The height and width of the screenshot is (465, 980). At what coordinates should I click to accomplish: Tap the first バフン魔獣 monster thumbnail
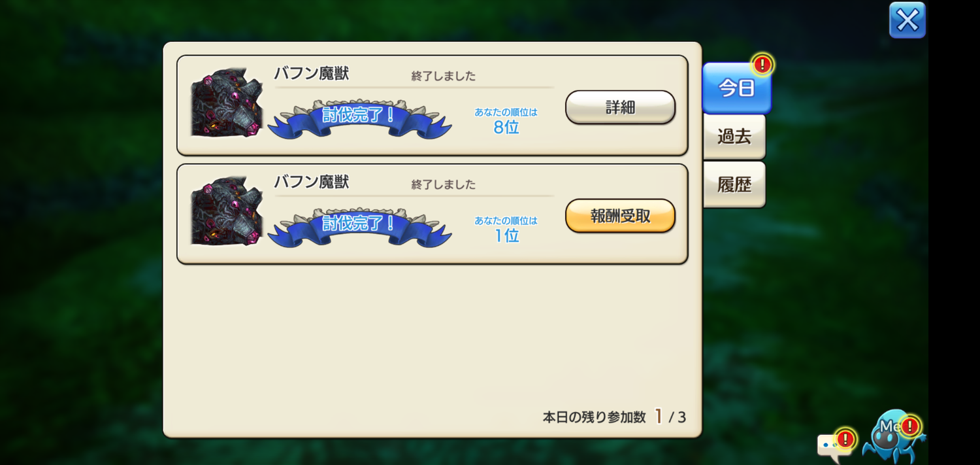(x=226, y=102)
